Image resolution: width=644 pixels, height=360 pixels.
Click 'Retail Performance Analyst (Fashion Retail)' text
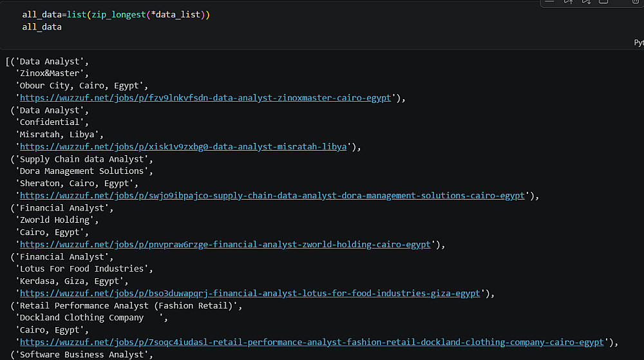point(126,306)
